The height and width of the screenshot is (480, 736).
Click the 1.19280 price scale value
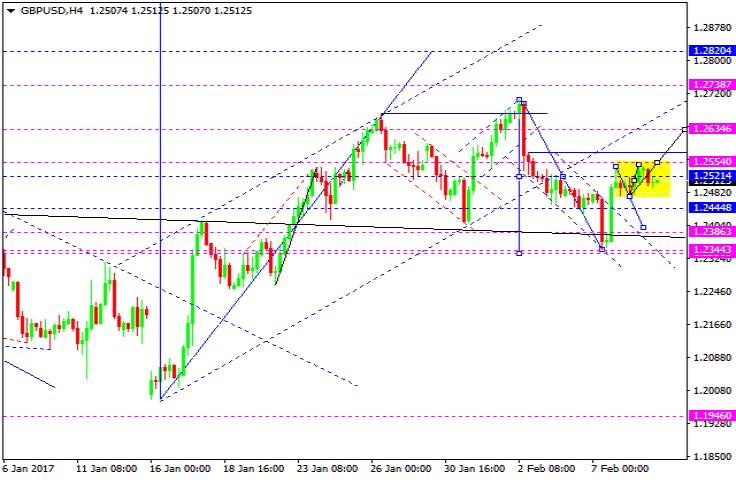713,424
